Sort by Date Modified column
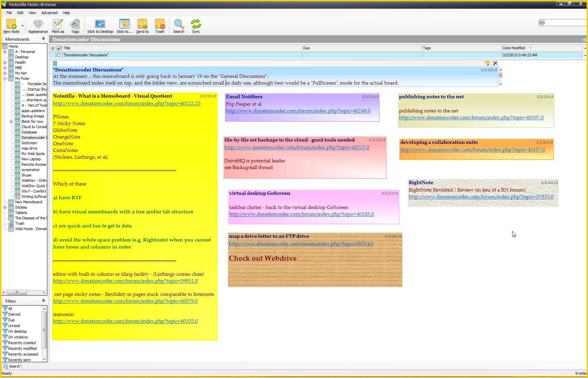Viewport: 588px width, 378px height. pos(541,48)
